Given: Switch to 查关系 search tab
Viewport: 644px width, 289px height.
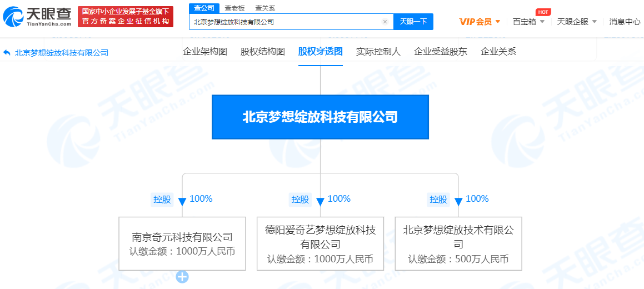Looking at the screenshot, I should coord(265,8).
